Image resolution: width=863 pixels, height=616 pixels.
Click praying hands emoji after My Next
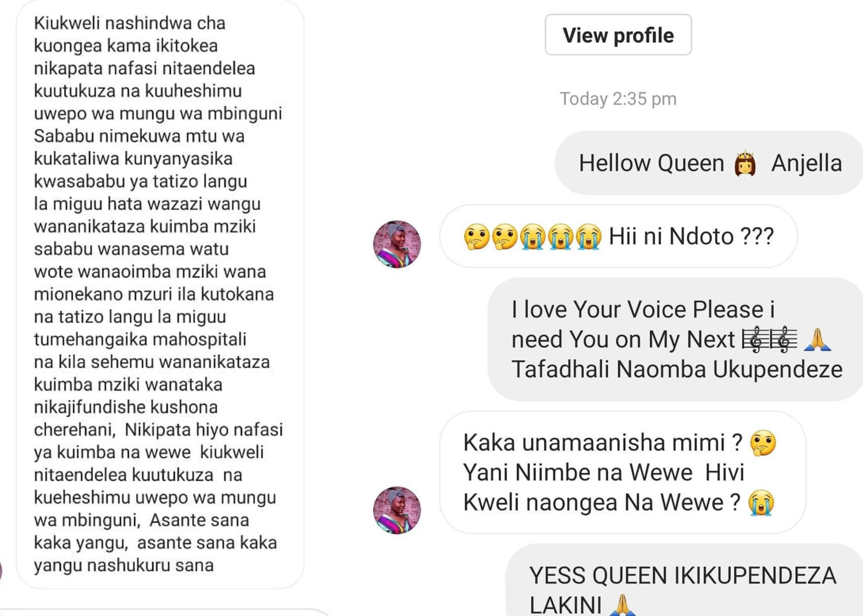tap(818, 339)
